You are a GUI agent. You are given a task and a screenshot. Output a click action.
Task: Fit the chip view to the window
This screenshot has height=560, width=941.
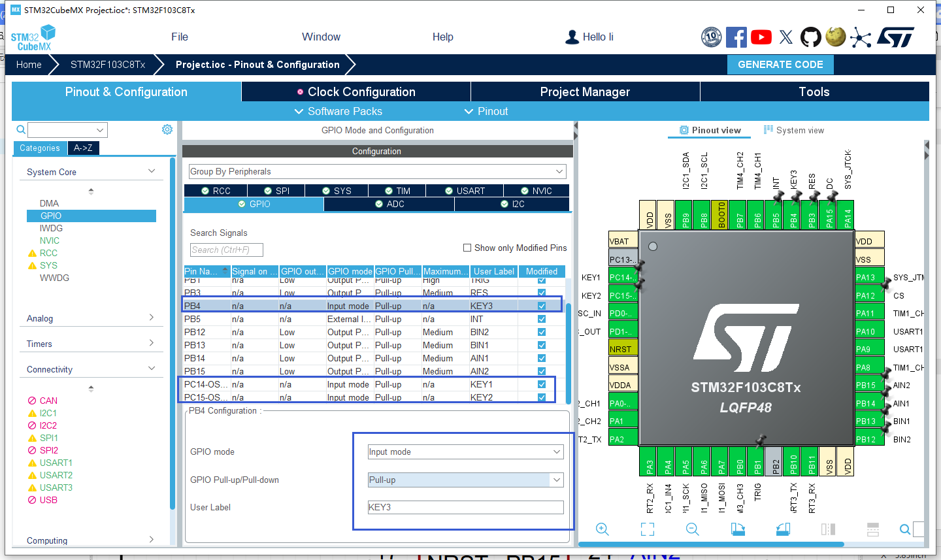pos(648,529)
